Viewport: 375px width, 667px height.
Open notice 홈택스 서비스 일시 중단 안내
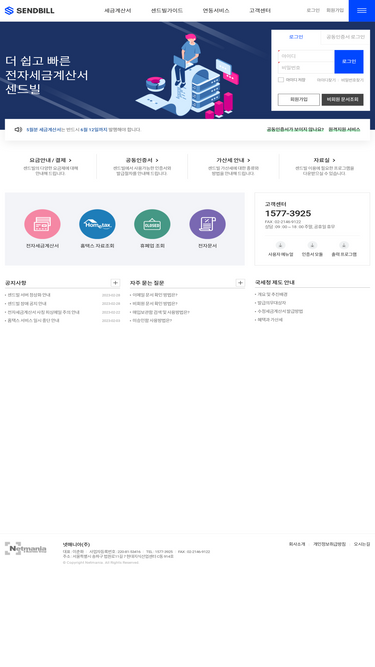tap(33, 321)
